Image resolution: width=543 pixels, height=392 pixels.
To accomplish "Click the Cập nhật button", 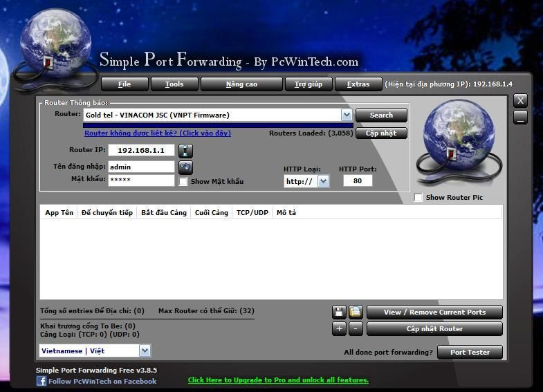I will coord(381,133).
